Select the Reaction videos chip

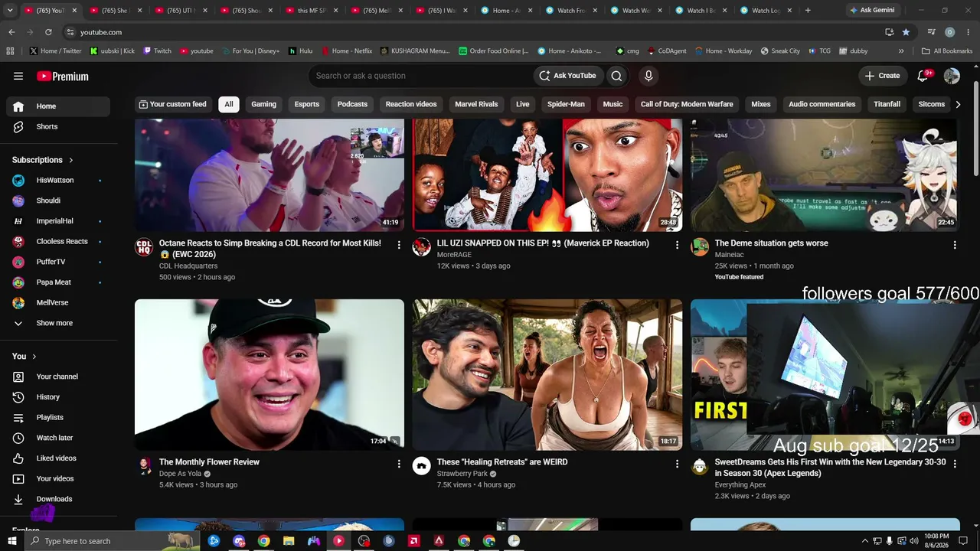point(411,104)
